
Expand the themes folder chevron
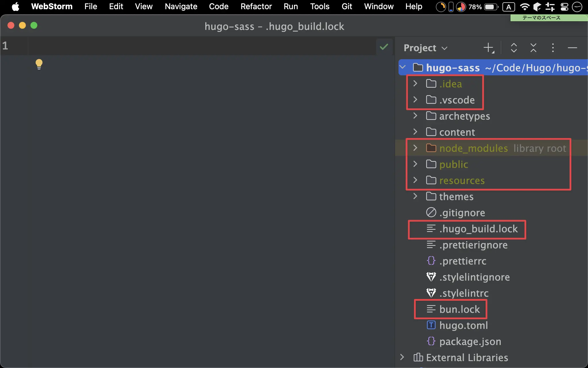coord(415,196)
